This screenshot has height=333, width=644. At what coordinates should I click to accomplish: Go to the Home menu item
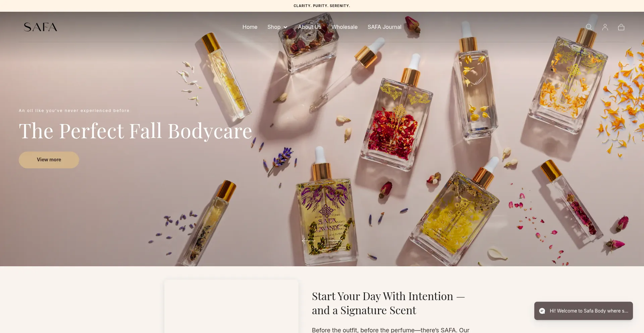point(250,27)
